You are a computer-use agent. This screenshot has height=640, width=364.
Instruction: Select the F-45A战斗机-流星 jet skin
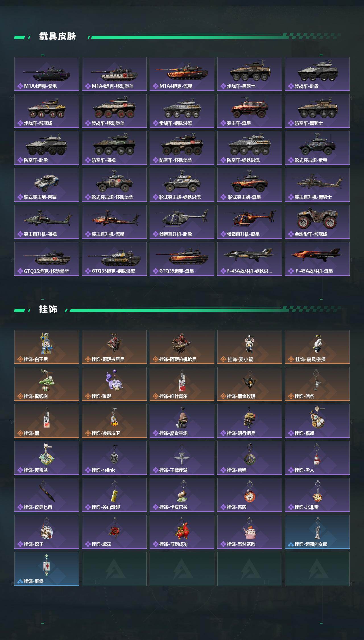coord(317,259)
